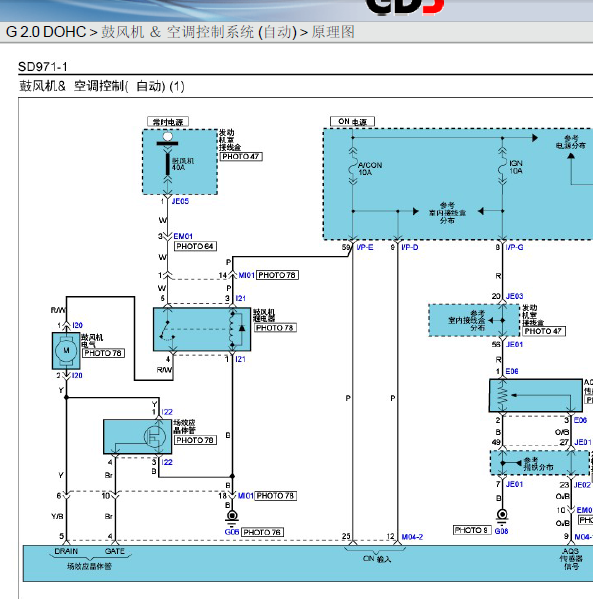This screenshot has width=593, height=611.
Task: Select connector JE01 at pin 56
Action: [x=514, y=344]
